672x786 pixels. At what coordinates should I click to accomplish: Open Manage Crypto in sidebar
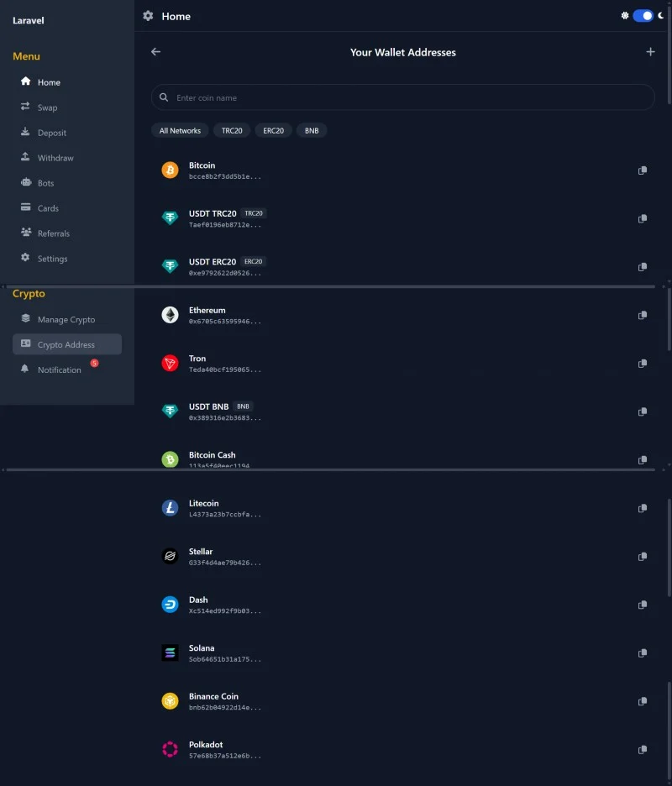tap(67, 319)
